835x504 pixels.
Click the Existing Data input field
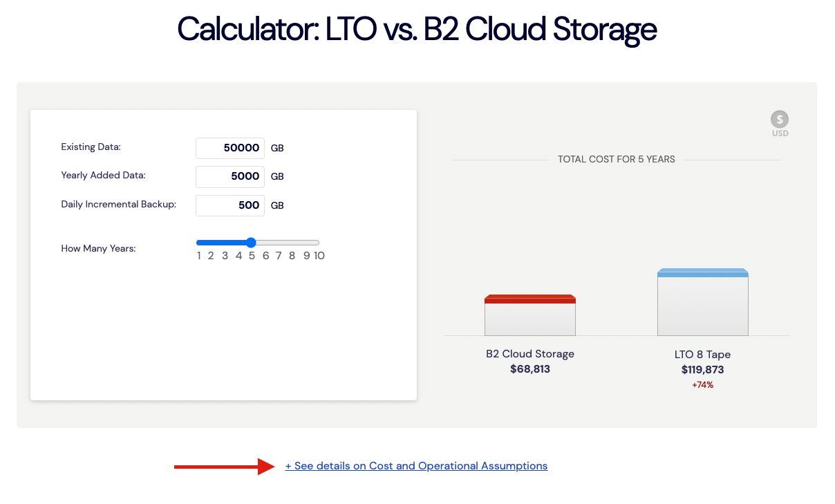[x=230, y=148]
